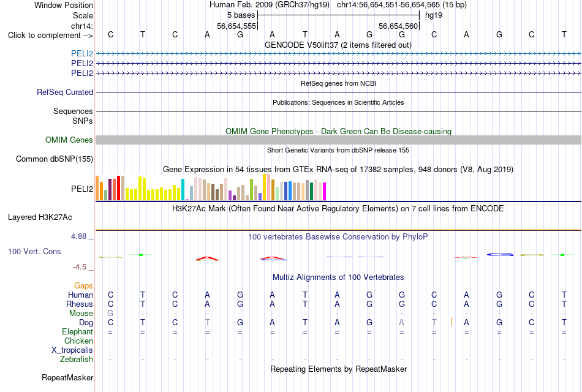Click the '5 bases' scale label
This screenshot has width=582, height=392.
coord(241,15)
